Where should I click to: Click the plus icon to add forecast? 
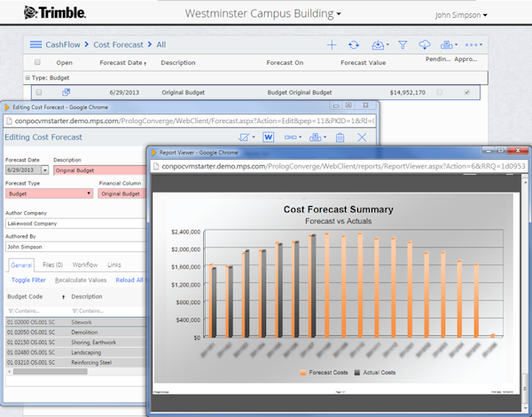[x=332, y=45]
